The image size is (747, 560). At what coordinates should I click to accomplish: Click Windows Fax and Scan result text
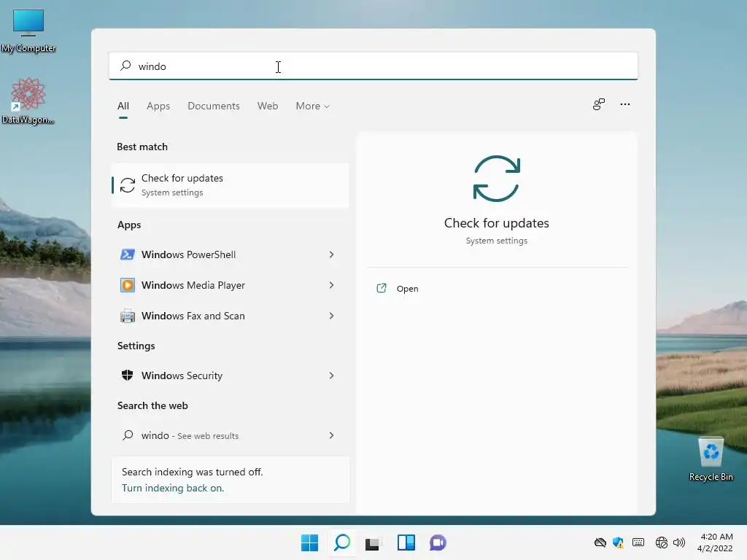pos(193,316)
